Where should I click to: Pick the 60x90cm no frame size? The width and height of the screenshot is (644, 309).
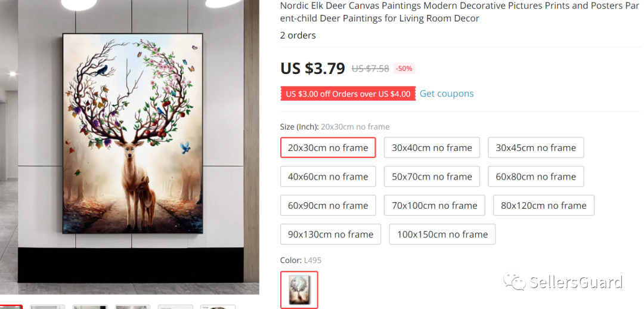tap(328, 205)
